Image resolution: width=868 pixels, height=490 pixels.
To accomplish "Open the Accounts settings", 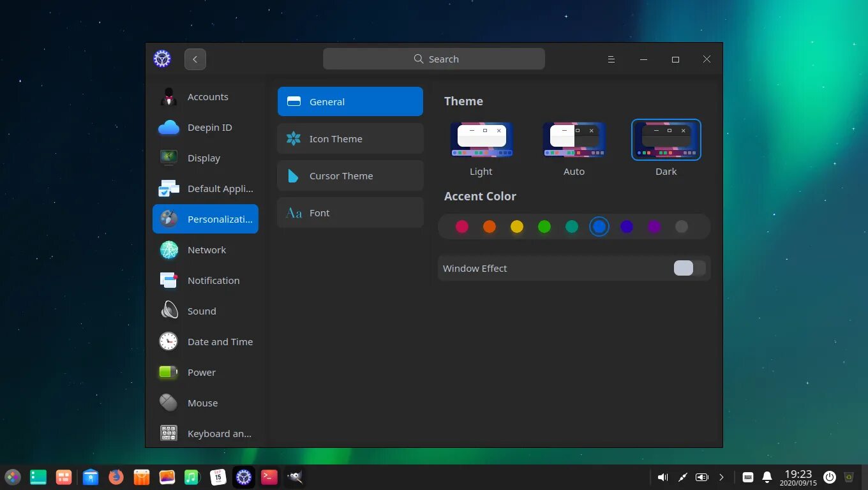I will 206,97.
